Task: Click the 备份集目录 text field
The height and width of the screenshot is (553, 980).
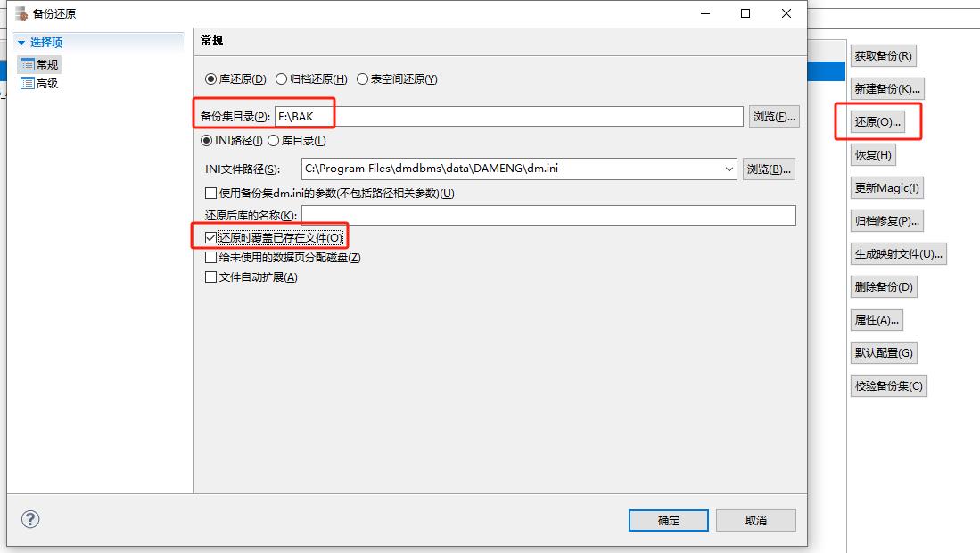Action: point(508,116)
